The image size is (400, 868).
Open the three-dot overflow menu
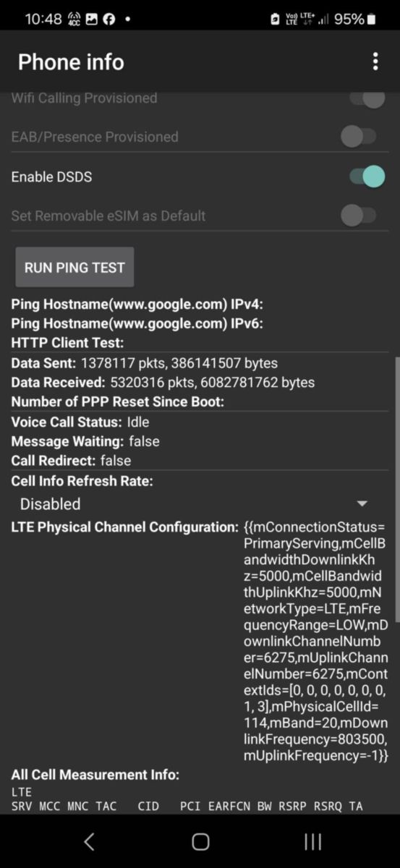tap(375, 61)
